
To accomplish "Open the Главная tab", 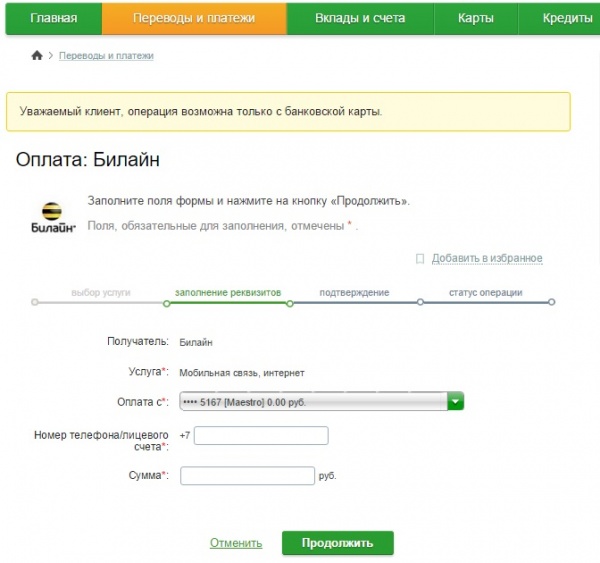I will (54, 18).
